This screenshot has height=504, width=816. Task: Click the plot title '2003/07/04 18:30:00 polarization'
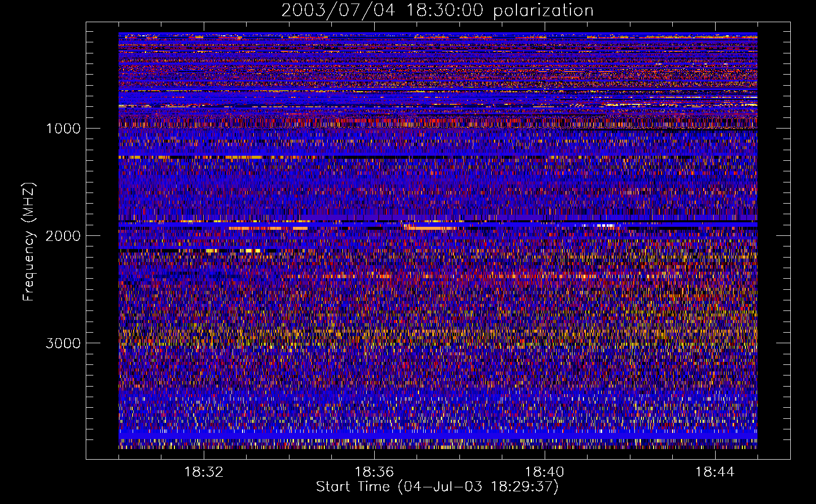point(437,11)
